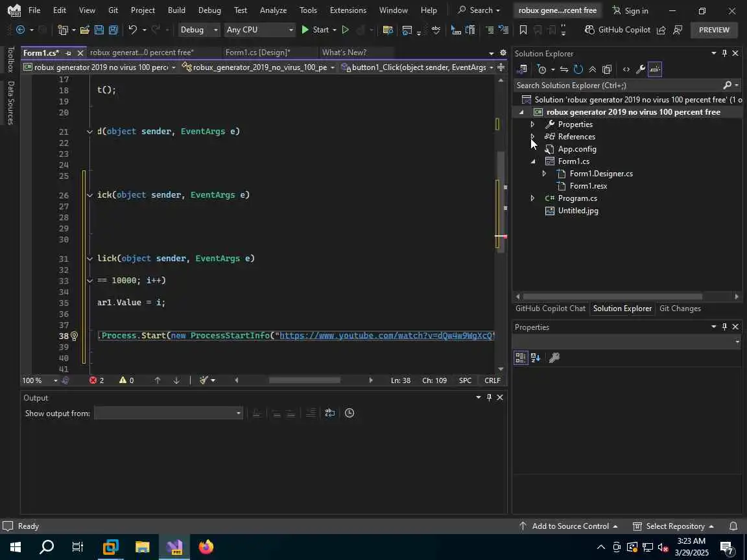
Task: Click the Undo arrow icon
Action: click(x=132, y=30)
